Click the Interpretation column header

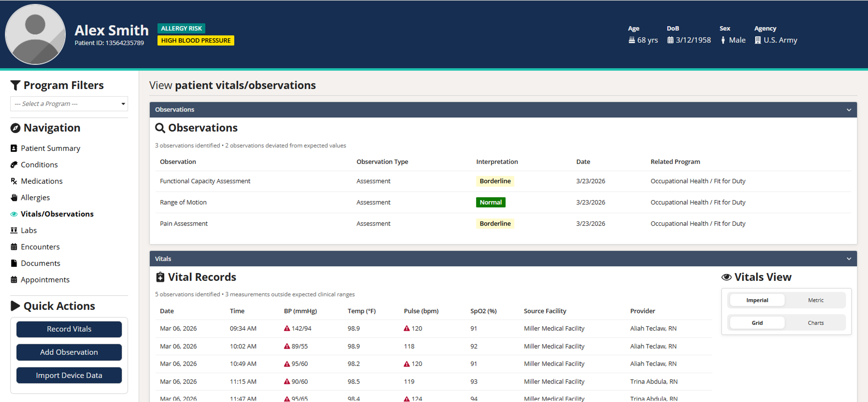pyautogui.click(x=497, y=162)
